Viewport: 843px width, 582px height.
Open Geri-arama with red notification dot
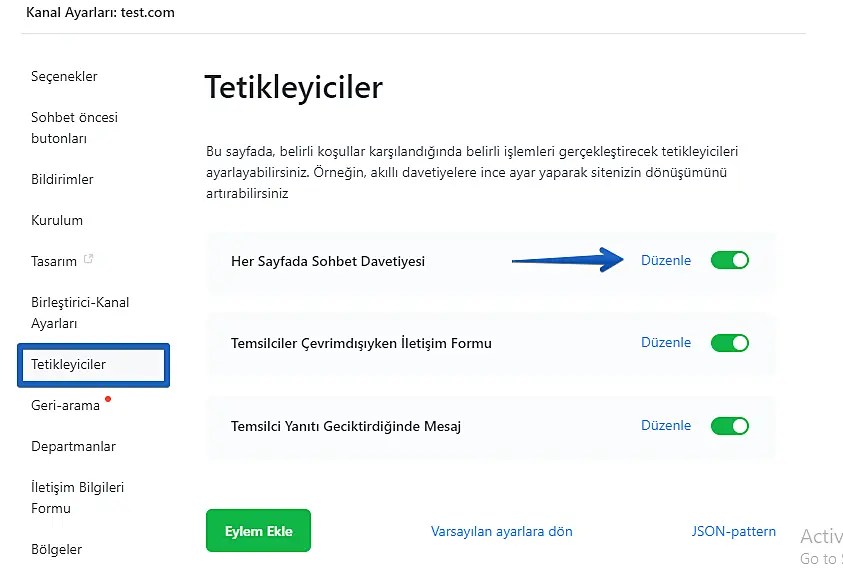(65, 406)
